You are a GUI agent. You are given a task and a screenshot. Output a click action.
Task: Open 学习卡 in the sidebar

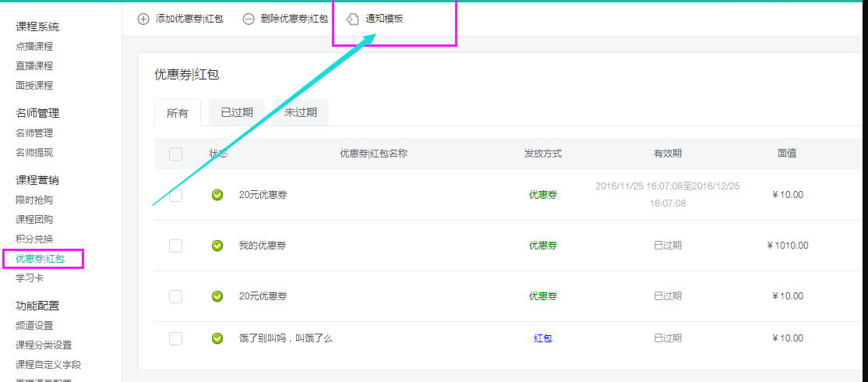(x=30, y=278)
